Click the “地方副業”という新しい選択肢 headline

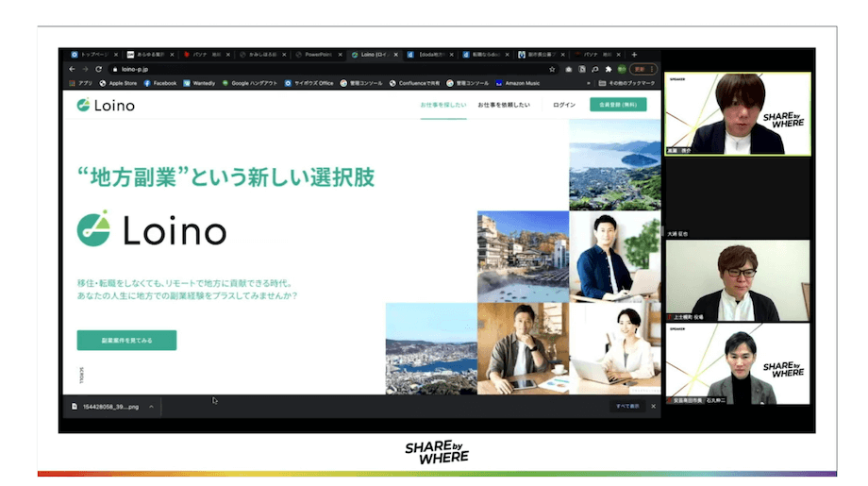[x=225, y=177]
